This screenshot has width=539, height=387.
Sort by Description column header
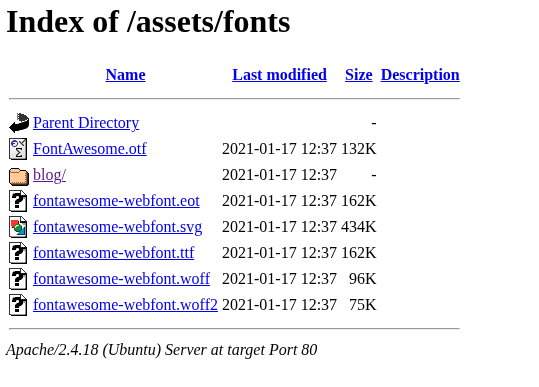420,75
